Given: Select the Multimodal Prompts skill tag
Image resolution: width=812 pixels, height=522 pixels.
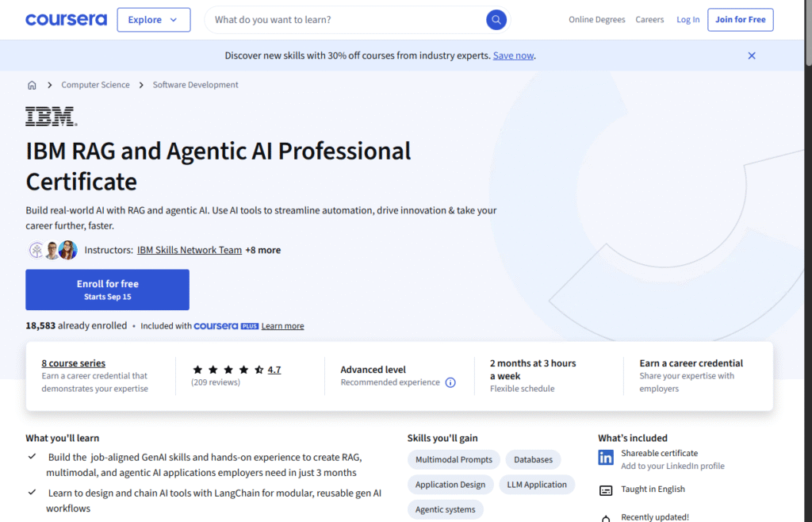Looking at the screenshot, I should [454, 459].
